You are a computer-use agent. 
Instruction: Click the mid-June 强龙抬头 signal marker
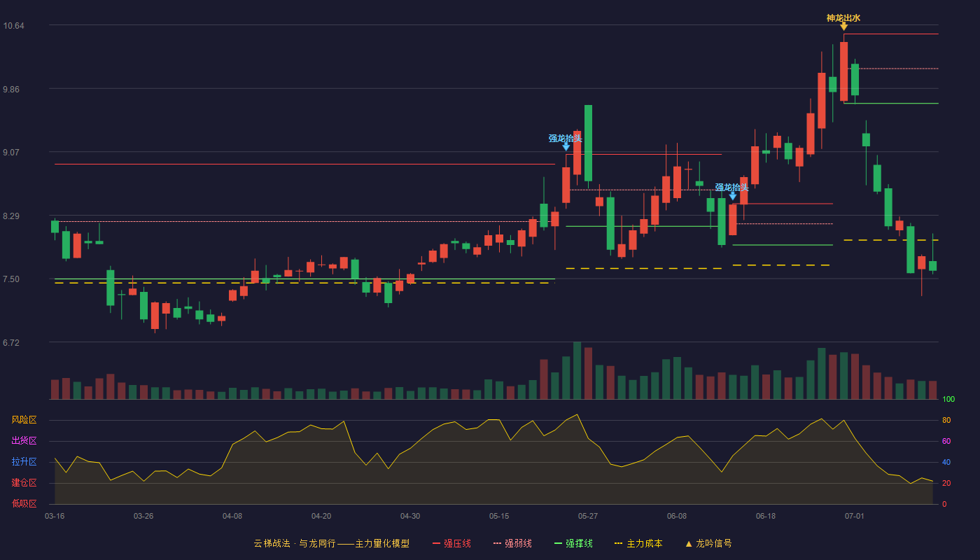click(732, 196)
